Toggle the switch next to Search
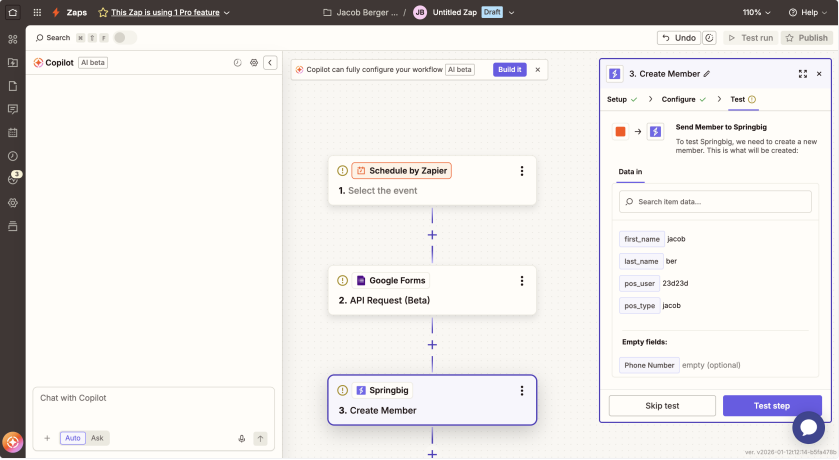Viewport: 839px width, 460px height. pyautogui.click(x=125, y=37)
